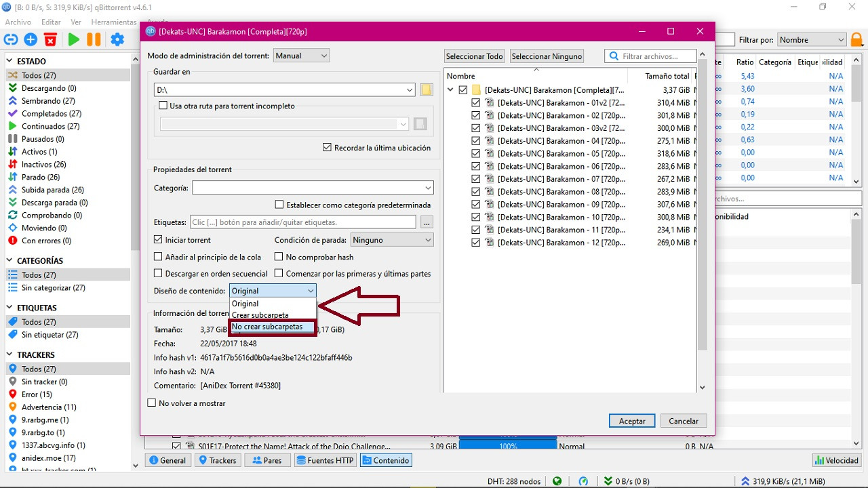The width and height of the screenshot is (868, 488).
Task: Collapse the Barakamon [Completa] folder tree
Action: (451, 89)
